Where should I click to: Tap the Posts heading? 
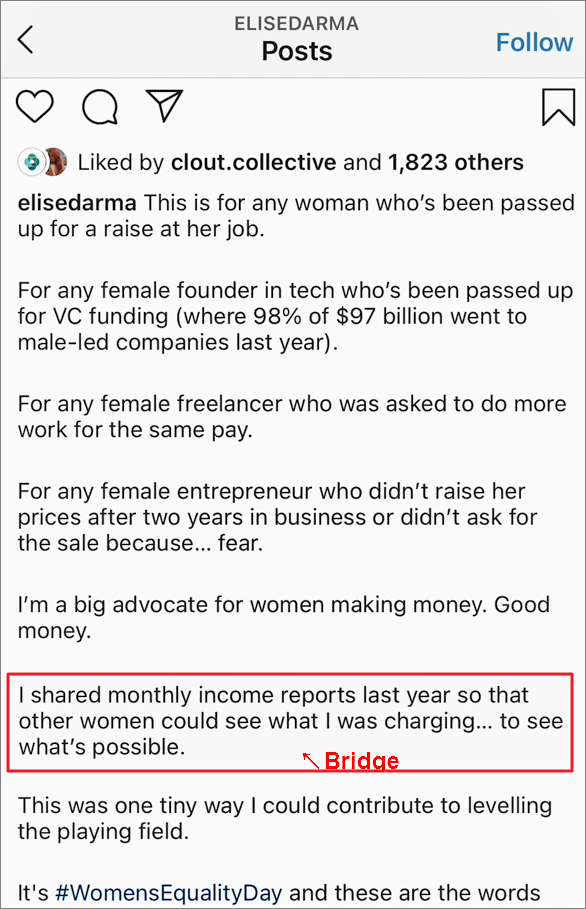(x=297, y=51)
